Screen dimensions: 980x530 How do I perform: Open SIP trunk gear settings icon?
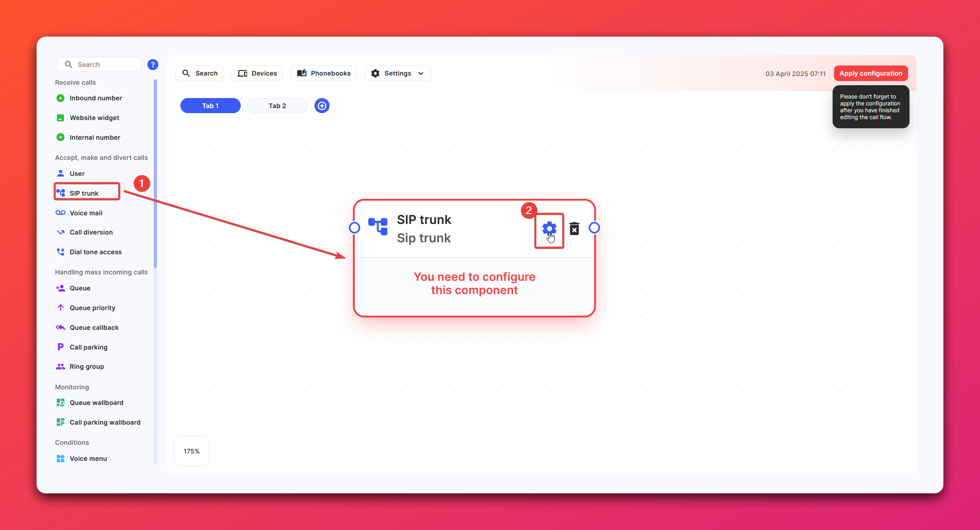point(549,229)
